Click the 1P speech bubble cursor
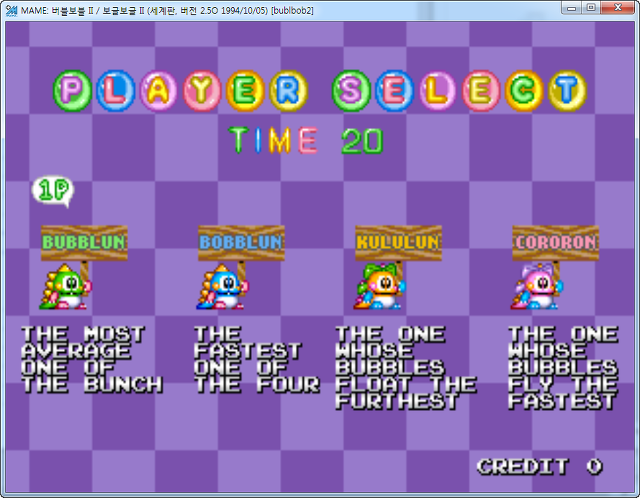The height and width of the screenshot is (498, 640). [x=53, y=191]
